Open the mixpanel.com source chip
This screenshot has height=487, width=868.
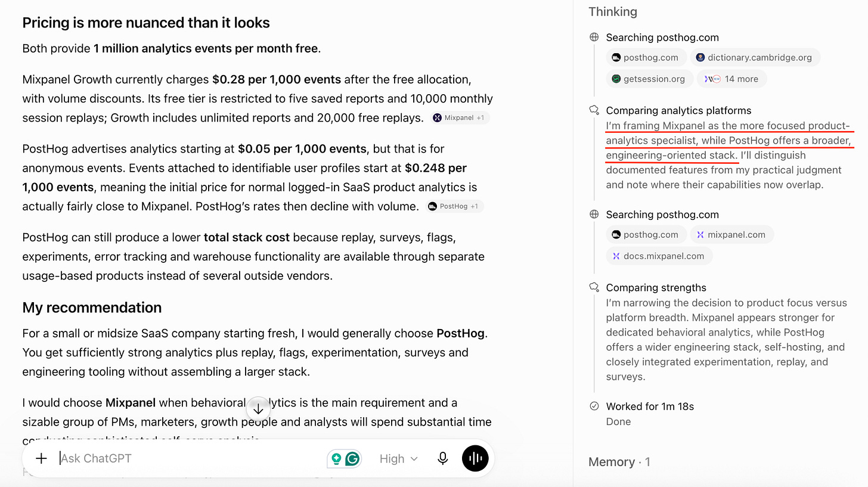[731, 234]
